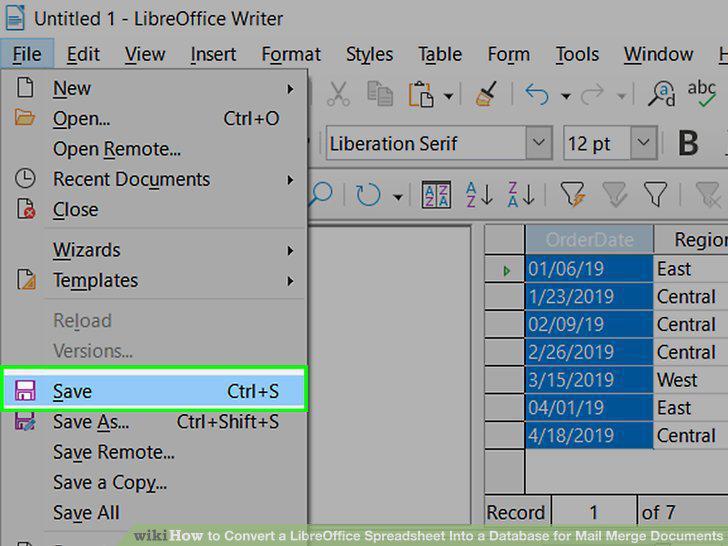Choose Open... from File menu
728x546 pixels.
(154, 118)
